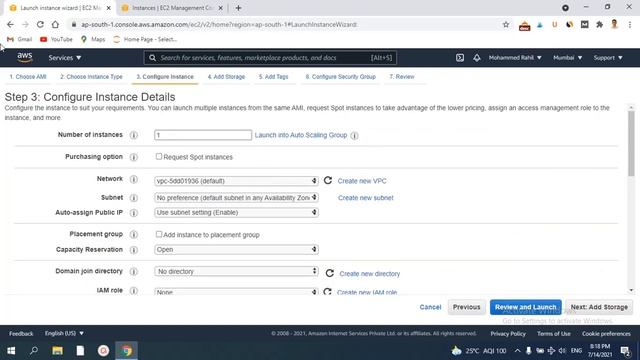640x360 pixels.
Task: Expand the Services menu
Action: pyautogui.click(x=65, y=58)
